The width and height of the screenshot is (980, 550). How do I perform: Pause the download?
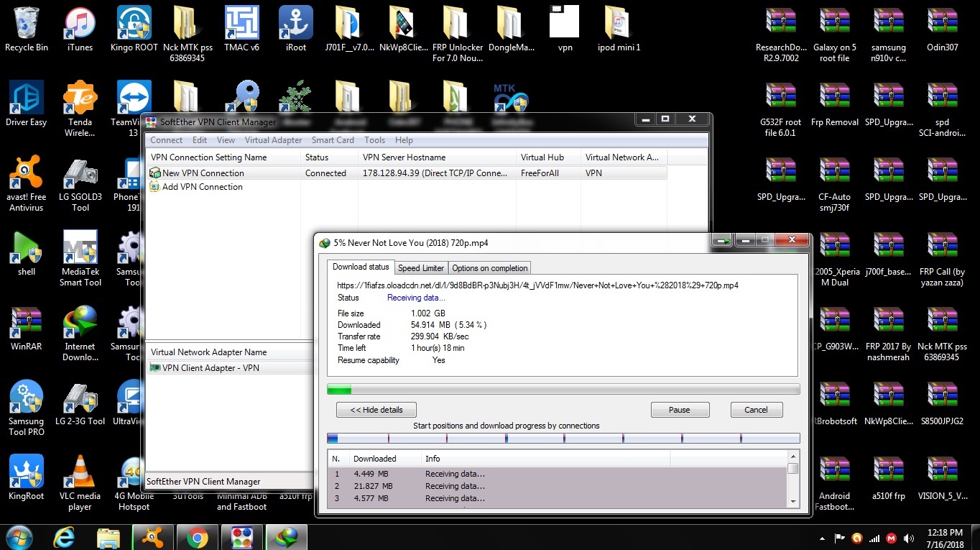(679, 410)
